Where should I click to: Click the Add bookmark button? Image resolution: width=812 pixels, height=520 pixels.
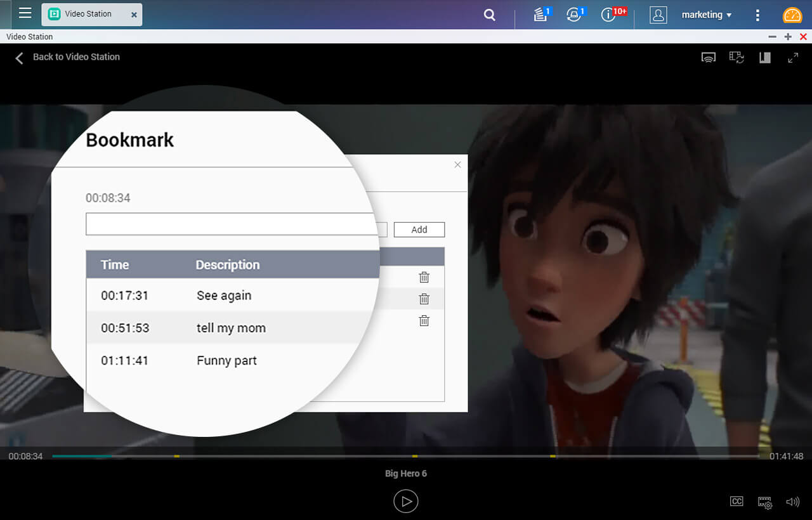pos(419,230)
